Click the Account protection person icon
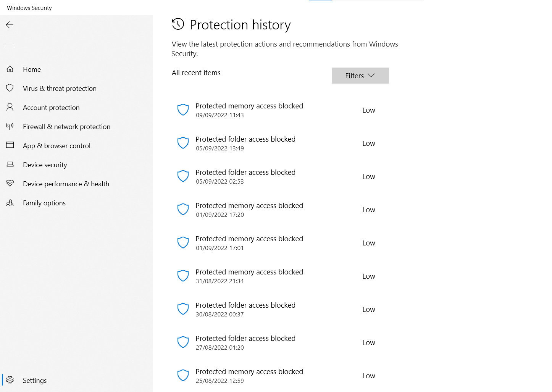Screen dimensions: 552x392 pyautogui.click(x=10, y=107)
